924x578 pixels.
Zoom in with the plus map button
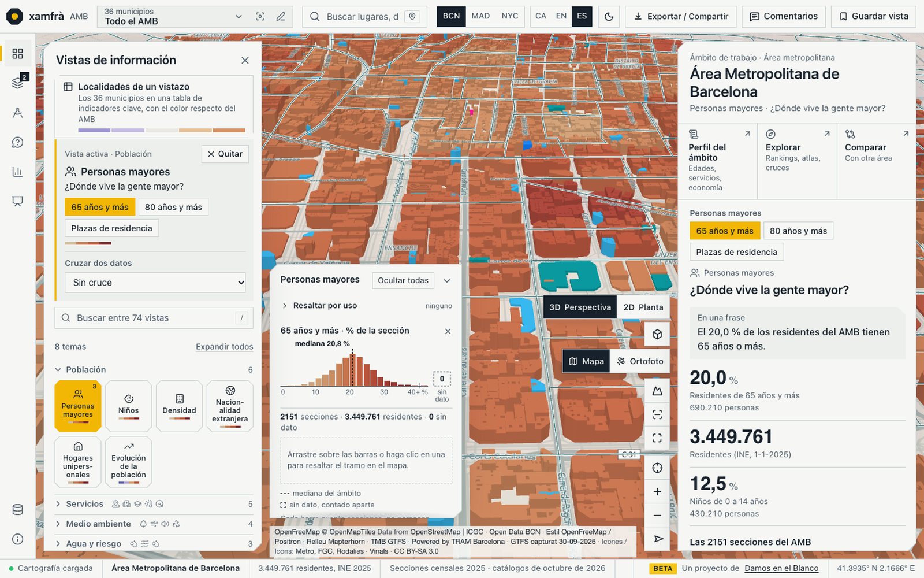pyautogui.click(x=657, y=491)
